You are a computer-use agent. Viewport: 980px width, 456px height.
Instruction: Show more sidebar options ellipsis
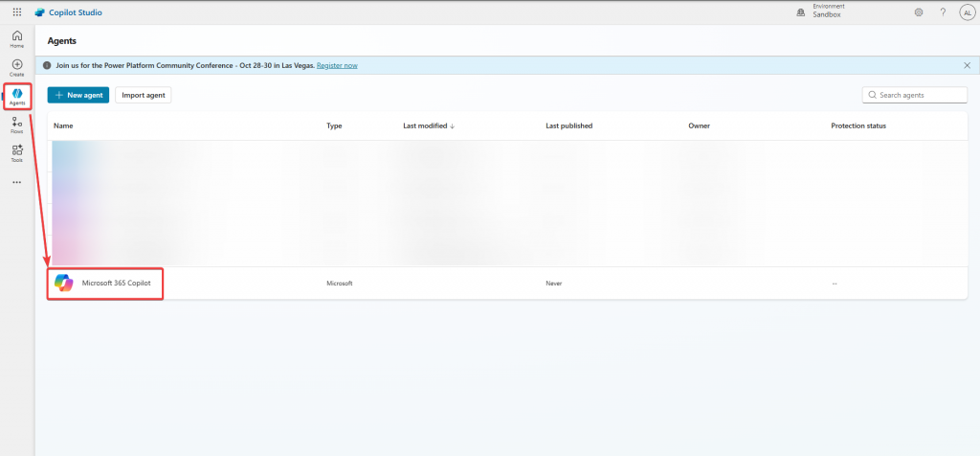17,182
